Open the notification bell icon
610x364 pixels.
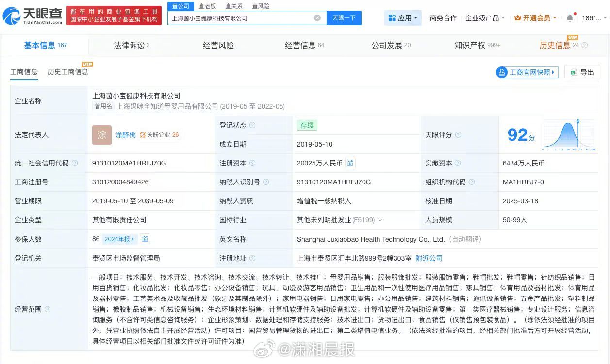(570, 18)
